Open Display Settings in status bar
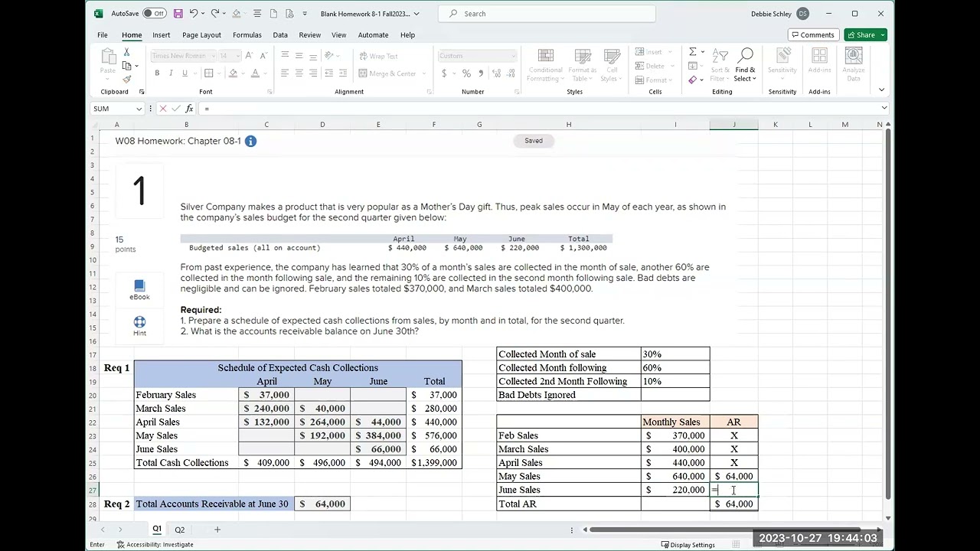Screen dimensions: 980x551 (x=688, y=545)
